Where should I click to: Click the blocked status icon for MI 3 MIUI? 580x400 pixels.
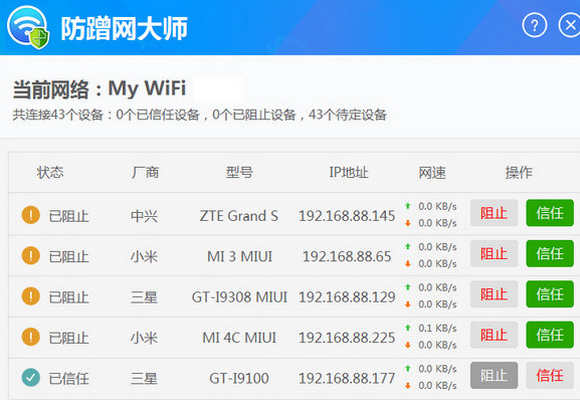click(x=31, y=255)
